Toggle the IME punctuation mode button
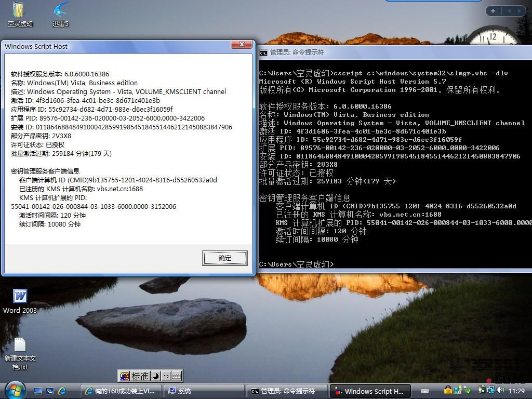The height and width of the screenshot is (399, 532). pos(166,376)
